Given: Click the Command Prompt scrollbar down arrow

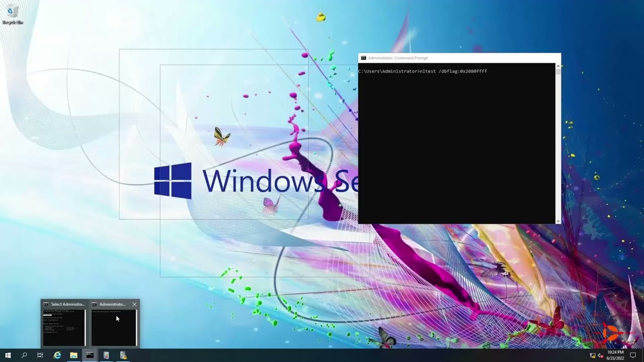Looking at the screenshot, I should pos(557,221).
